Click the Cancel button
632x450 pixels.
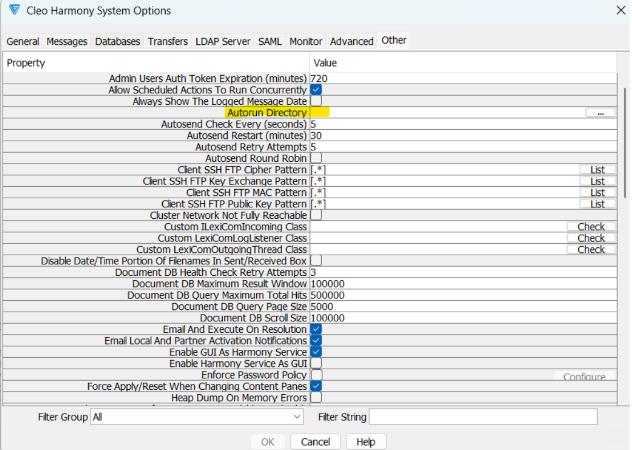point(315,442)
